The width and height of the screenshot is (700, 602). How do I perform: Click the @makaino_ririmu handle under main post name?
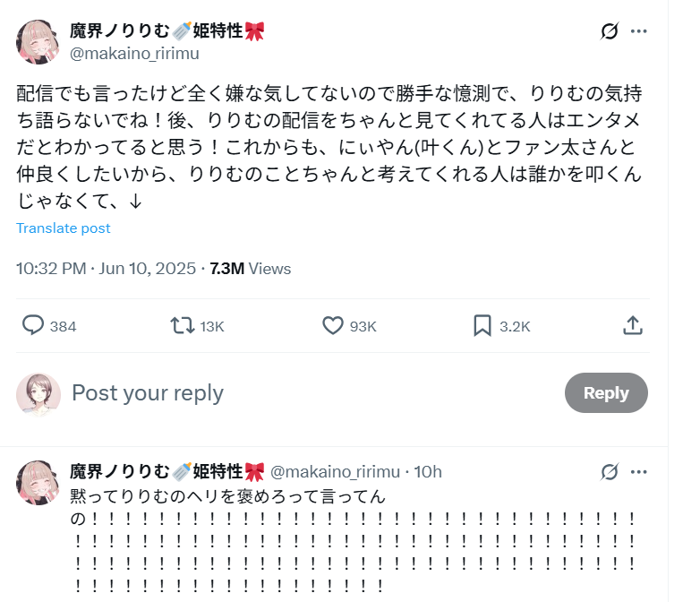point(134,54)
